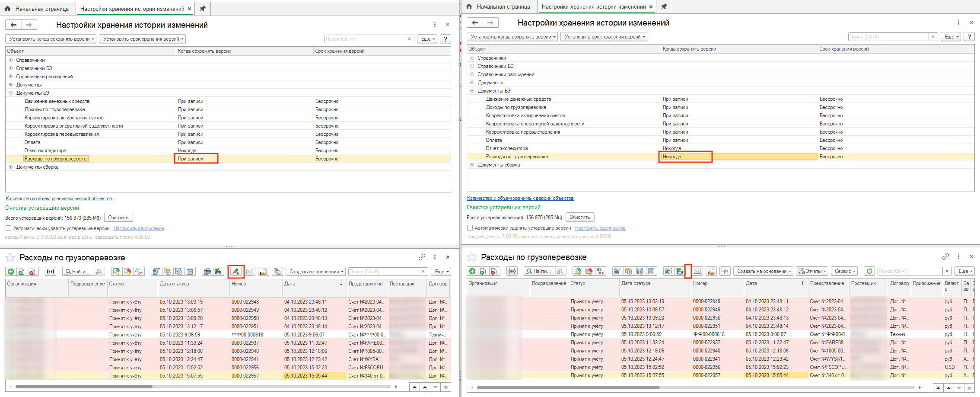Screen dimensions: 980x397
Task: Open Еще menu in left Настройки toolbar
Action: click(x=427, y=39)
